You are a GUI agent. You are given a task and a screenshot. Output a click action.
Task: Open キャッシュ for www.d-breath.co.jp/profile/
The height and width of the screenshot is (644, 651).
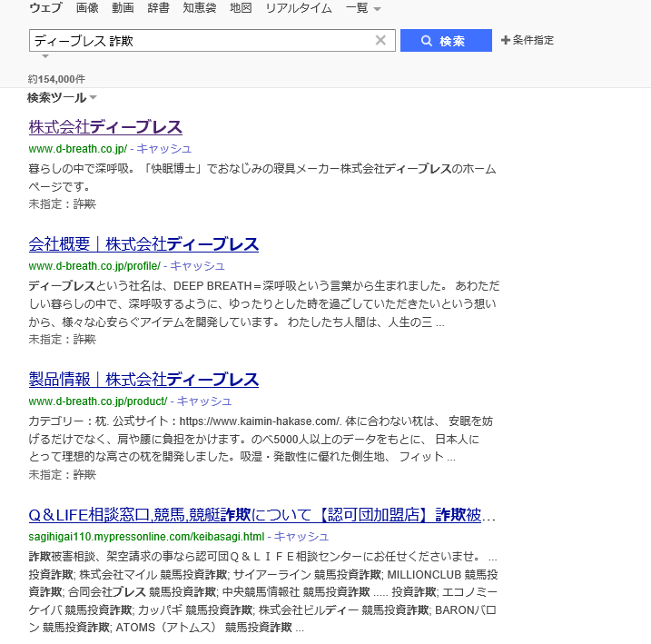pos(197,266)
